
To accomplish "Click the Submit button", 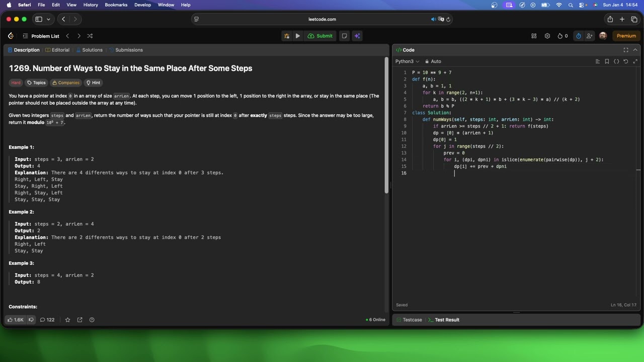I will tap(320, 36).
